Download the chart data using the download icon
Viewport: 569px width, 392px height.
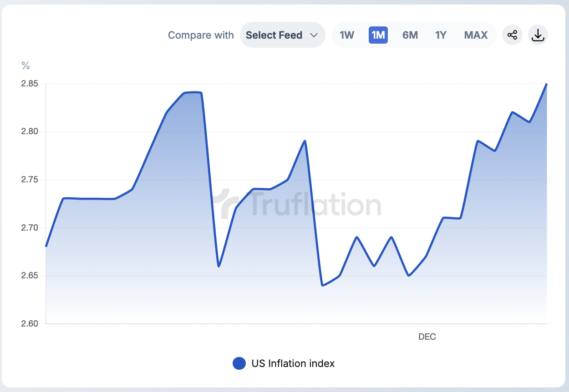coord(538,35)
